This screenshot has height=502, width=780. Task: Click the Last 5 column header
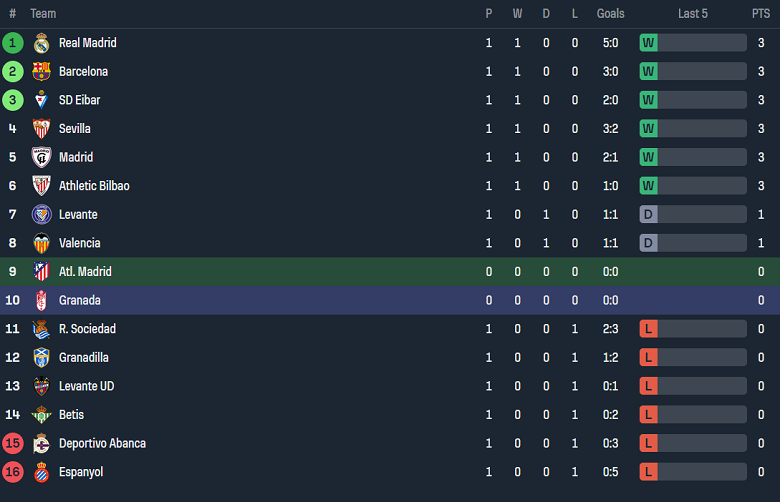[692, 13]
